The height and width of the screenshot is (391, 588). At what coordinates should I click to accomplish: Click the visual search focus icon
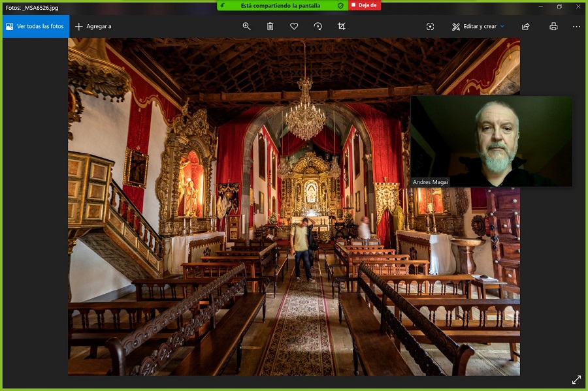click(x=430, y=26)
